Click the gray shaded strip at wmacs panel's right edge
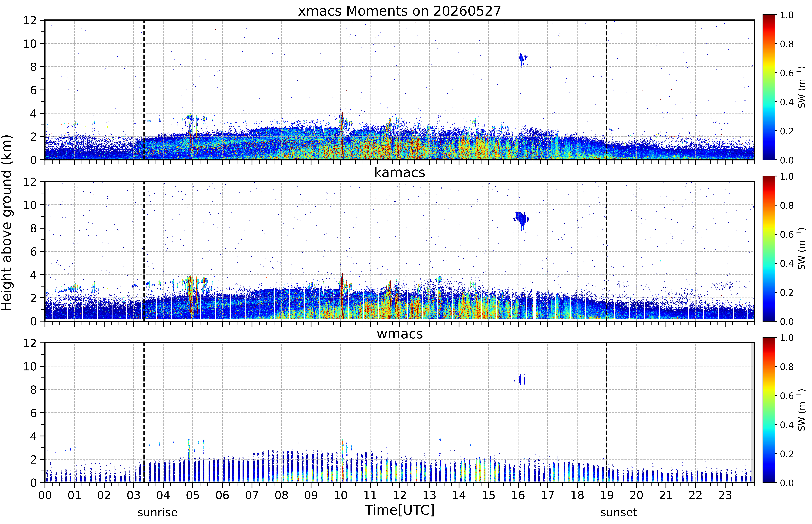Image resolution: width=812 pixels, height=524 pixels. coord(753,413)
